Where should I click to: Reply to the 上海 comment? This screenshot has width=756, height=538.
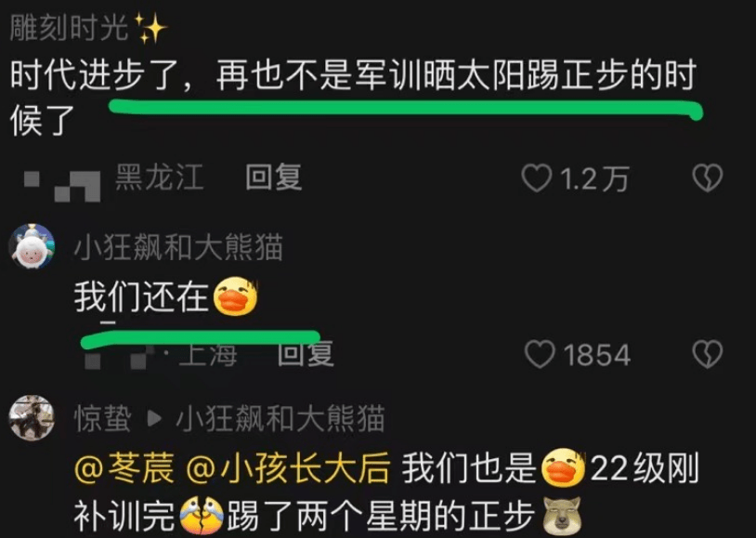(x=306, y=354)
